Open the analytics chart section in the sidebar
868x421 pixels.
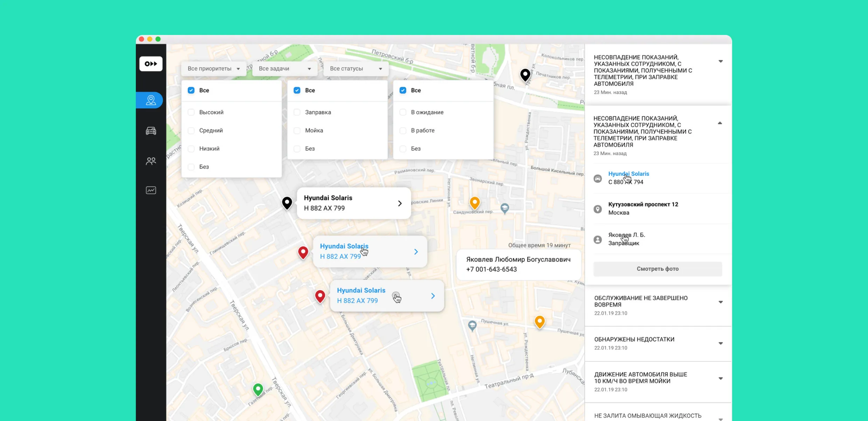(151, 190)
